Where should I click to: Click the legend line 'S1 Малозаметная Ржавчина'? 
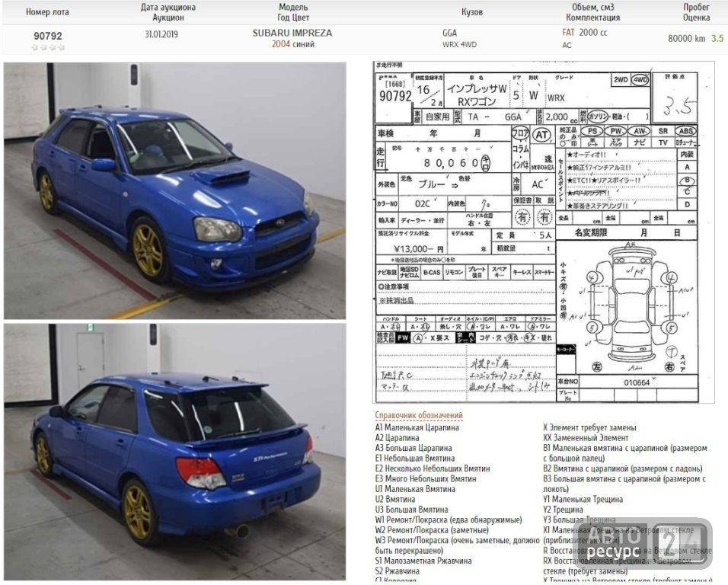point(423,561)
